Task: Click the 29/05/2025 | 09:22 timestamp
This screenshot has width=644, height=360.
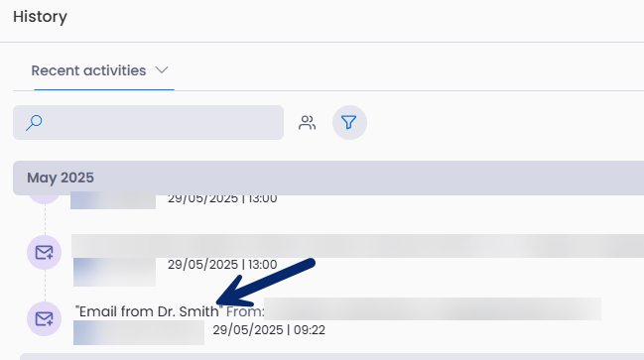Action: tap(269, 329)
